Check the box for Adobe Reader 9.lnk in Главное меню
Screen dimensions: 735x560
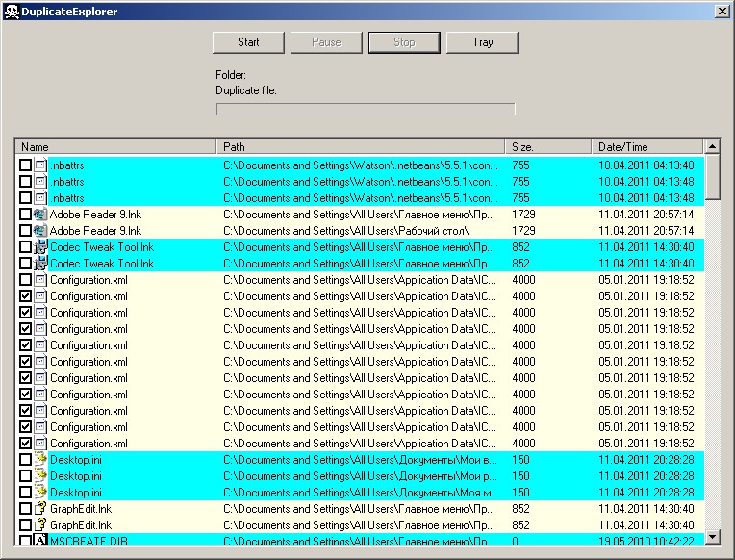pos(25,215)
